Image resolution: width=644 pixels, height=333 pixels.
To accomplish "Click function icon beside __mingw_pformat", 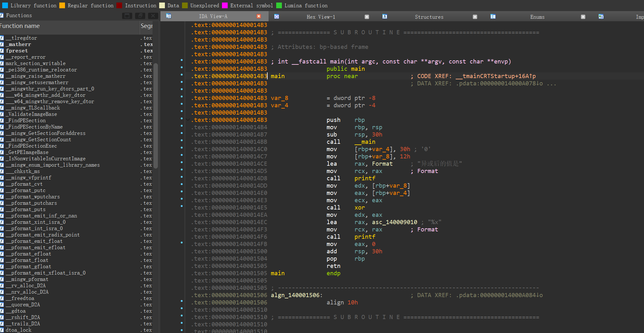I will pyautogui.click(x=2, y=279).
